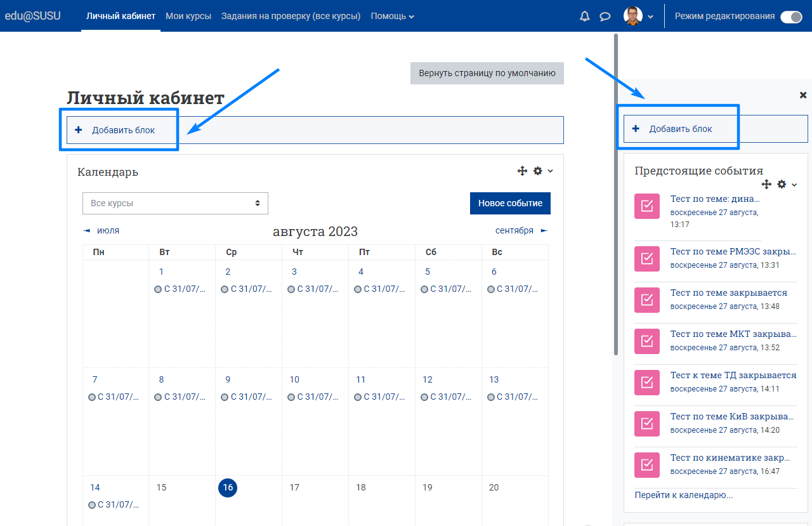Open the notifications bell icon
812x526 pixels.
tap(585, 16)
